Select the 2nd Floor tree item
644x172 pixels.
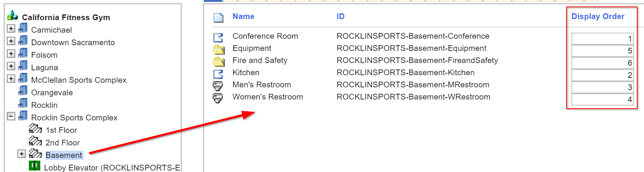(x=63, y=143)
